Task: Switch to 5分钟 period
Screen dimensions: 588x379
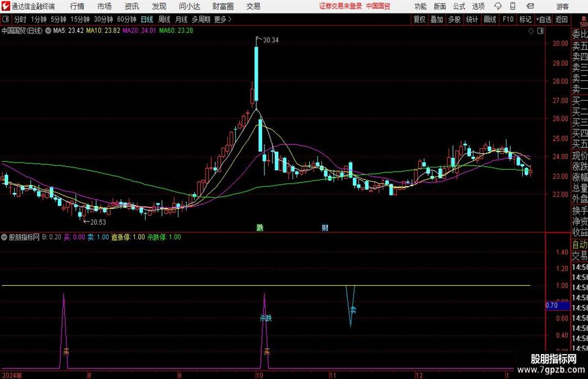Action: point(58,19)
